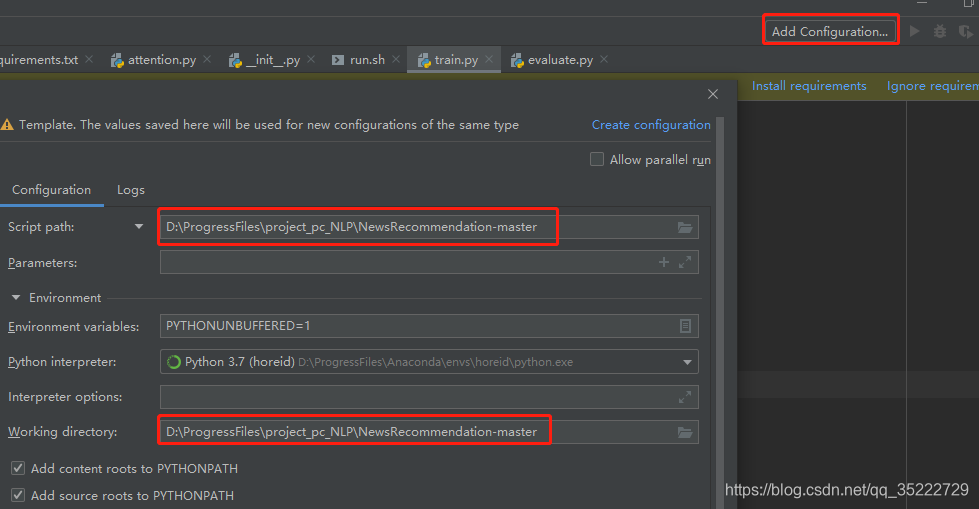This screenshot has height=509, width=979.
Task: Select the Configuration tab in the dialog
Action: (x=51, y=190)
